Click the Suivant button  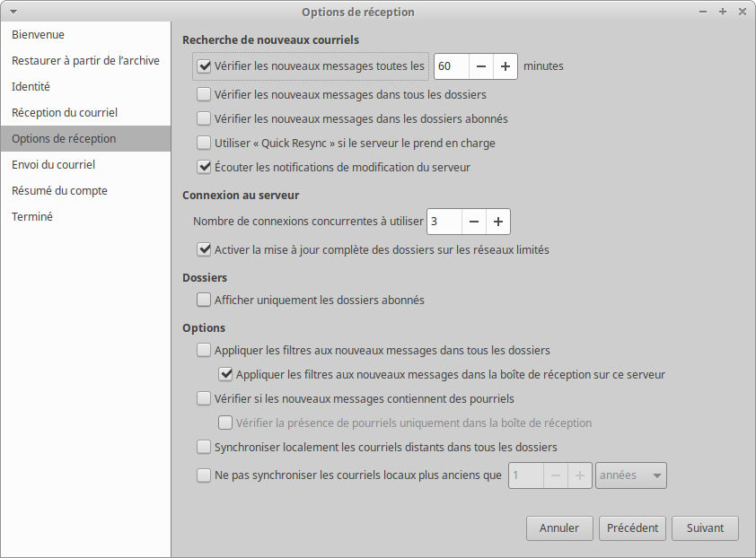click(x=705, y=528)
